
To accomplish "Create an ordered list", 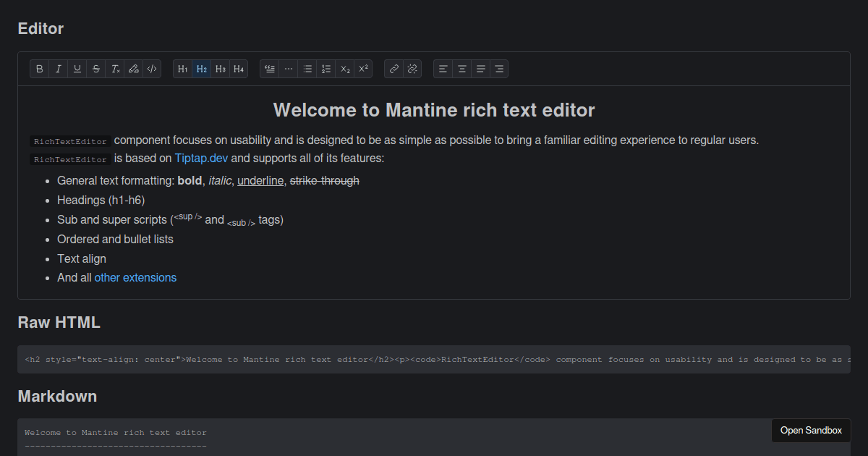I will pyautogui.click(x=325, y=69).
